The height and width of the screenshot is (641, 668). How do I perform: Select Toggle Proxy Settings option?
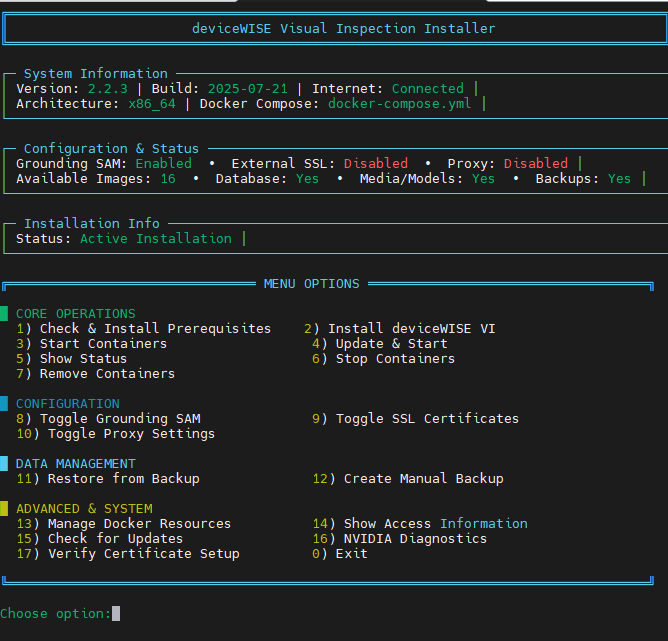(x=115, y=434)
